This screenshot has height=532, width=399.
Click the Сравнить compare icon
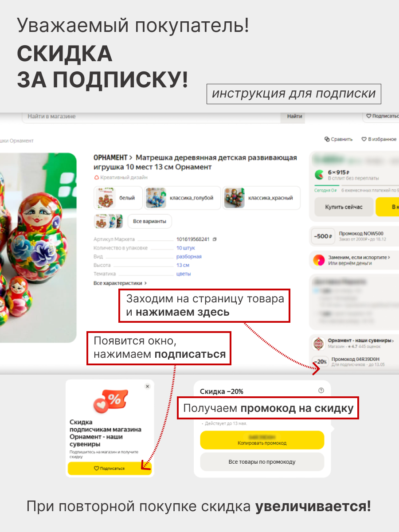(327, 139)
